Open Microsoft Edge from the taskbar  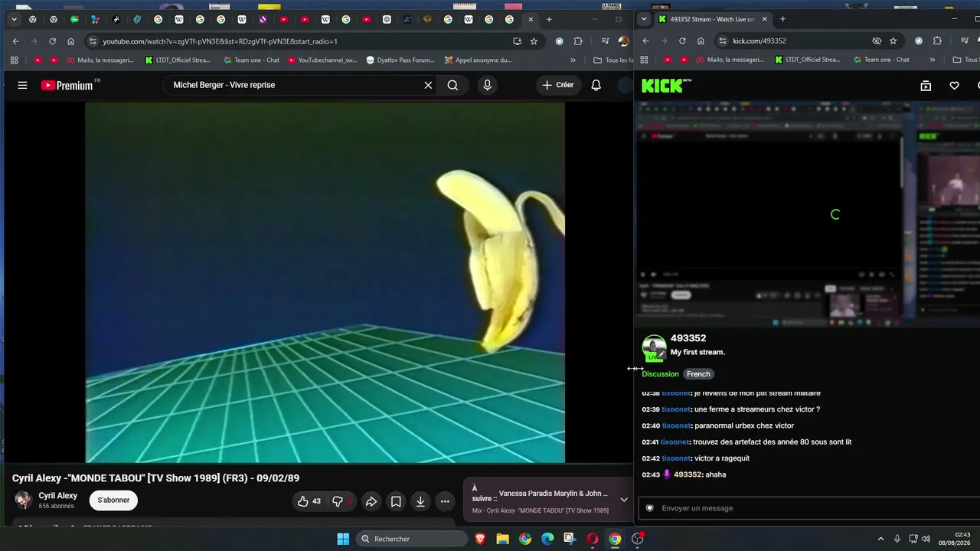(547, 539)
